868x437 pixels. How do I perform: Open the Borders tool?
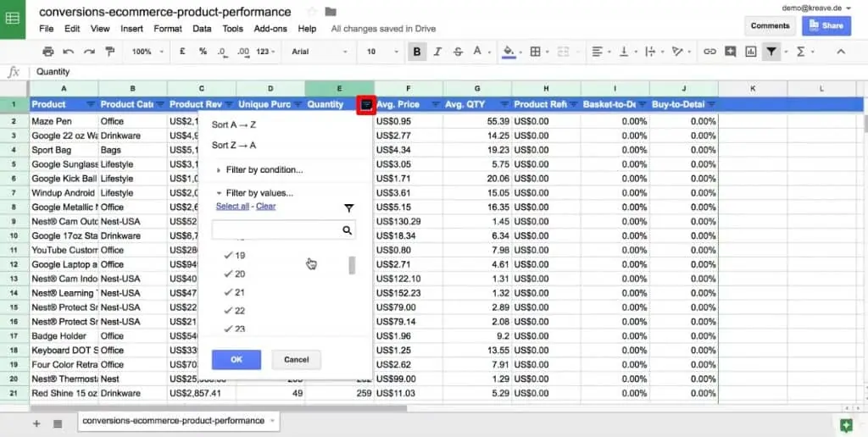click(x=536, y=52)
